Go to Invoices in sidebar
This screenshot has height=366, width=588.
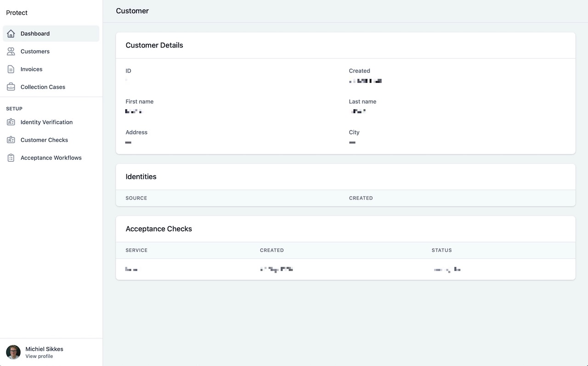coord(51,69)
